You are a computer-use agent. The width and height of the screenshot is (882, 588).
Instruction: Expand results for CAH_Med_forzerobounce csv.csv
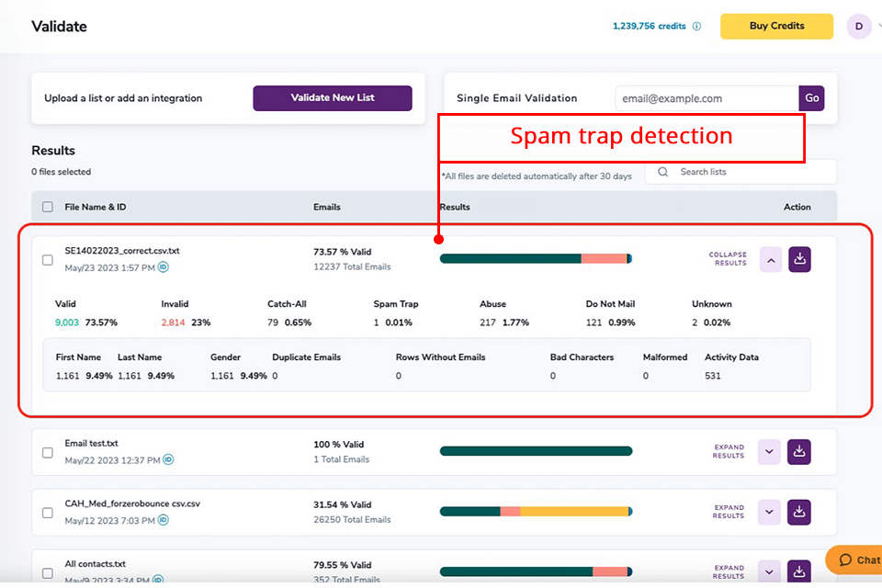769,512
